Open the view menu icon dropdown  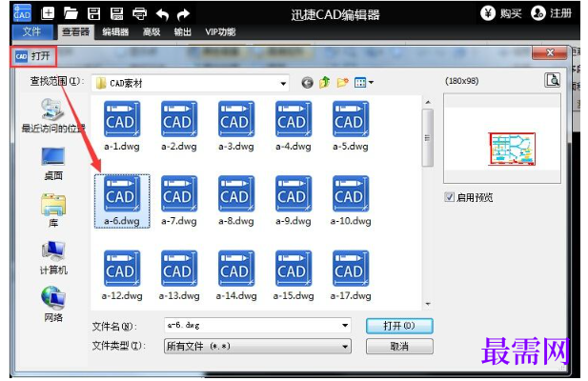click(364, 83)
